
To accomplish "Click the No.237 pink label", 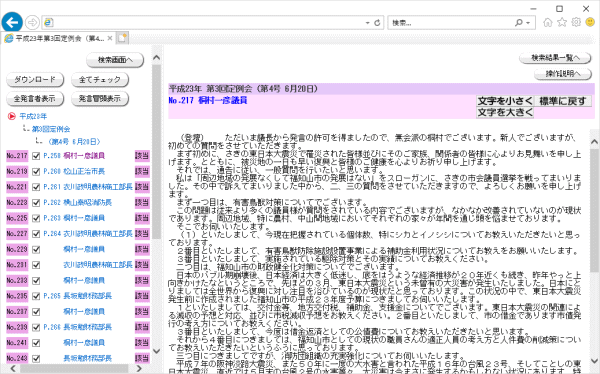I will coord(17,312).
